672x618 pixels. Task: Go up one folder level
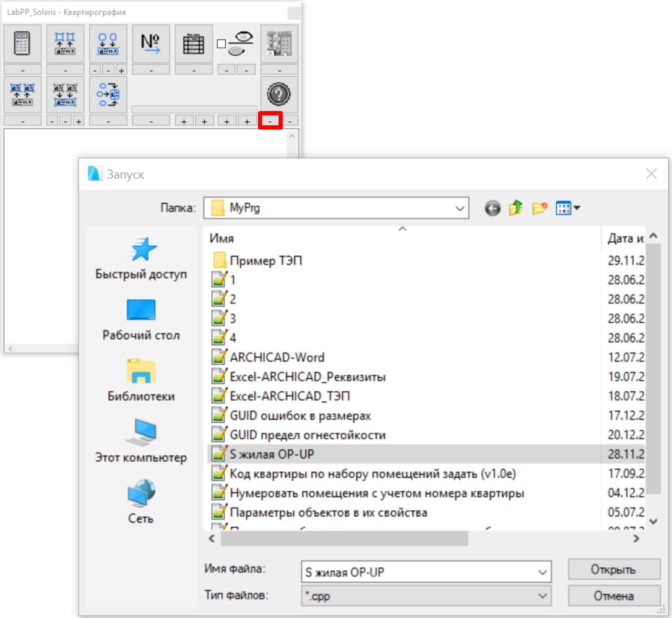pyautogui.click(x=515, y=208)
